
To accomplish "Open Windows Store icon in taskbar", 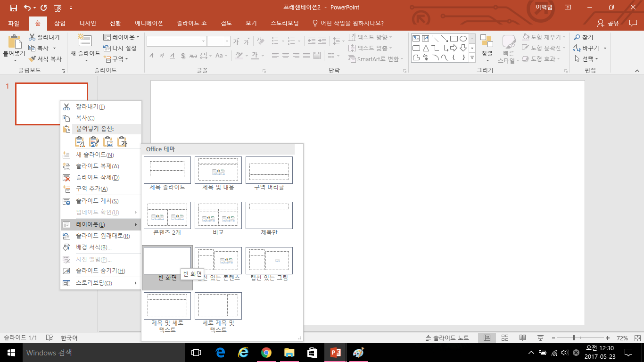I will click(313, 352).
